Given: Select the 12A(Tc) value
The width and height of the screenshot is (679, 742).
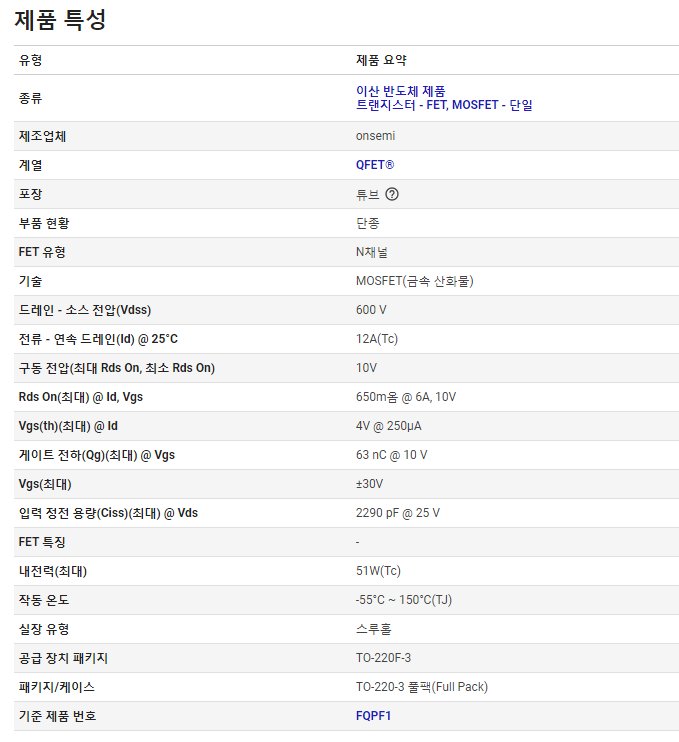Looking at the screenshot, I should (x=377, y=339).
